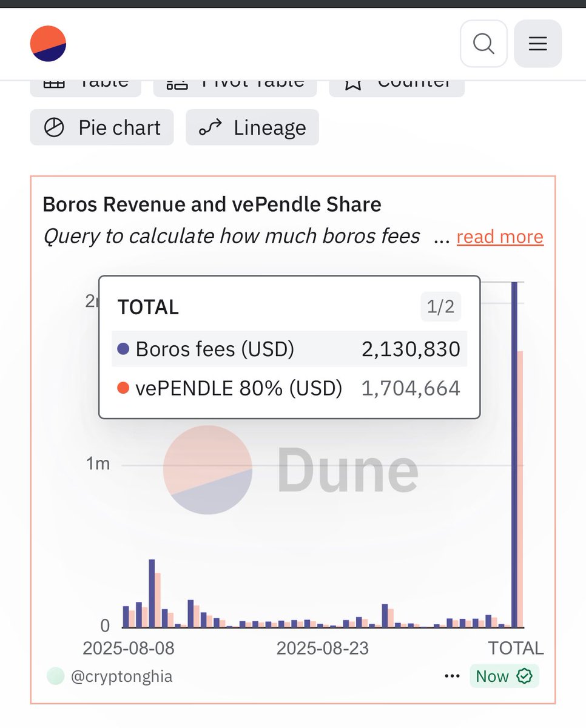Click the lineage path icon
Image resolution: width=586 pixels, height=728 pixels.
coord(210,127)
